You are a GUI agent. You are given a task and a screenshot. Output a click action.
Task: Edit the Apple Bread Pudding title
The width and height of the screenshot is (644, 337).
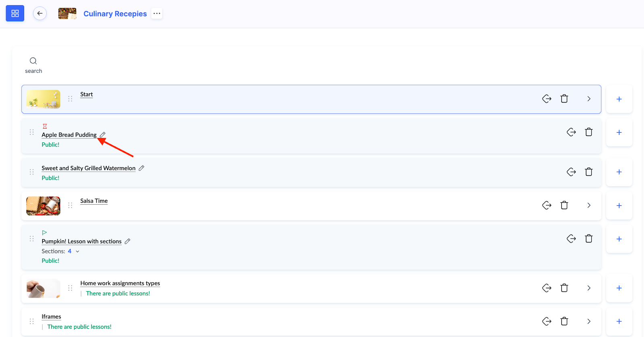pyautogui.click(x=103, y=135)
